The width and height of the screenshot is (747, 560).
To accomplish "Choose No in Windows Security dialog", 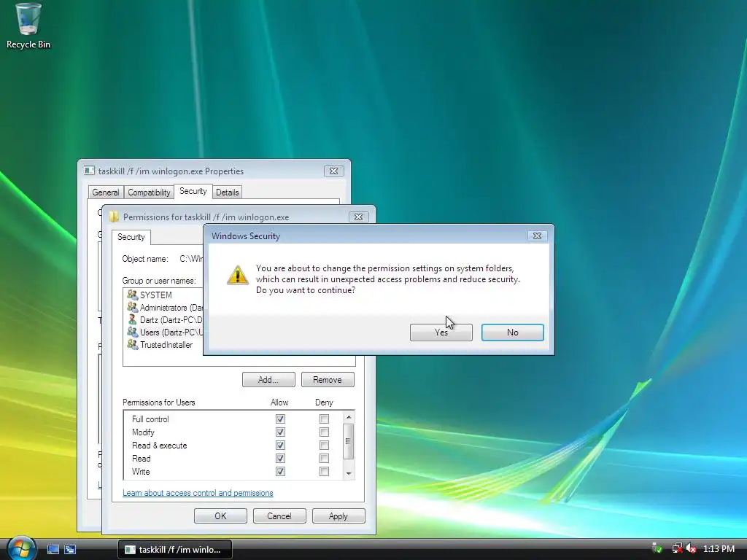I will [513, 332].
